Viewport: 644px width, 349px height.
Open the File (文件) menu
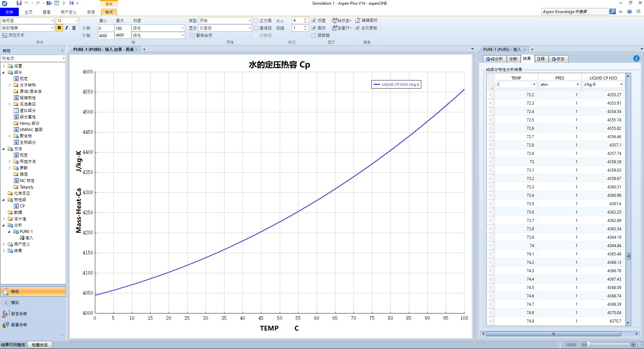pyautogui.click(x=9, y=12)
